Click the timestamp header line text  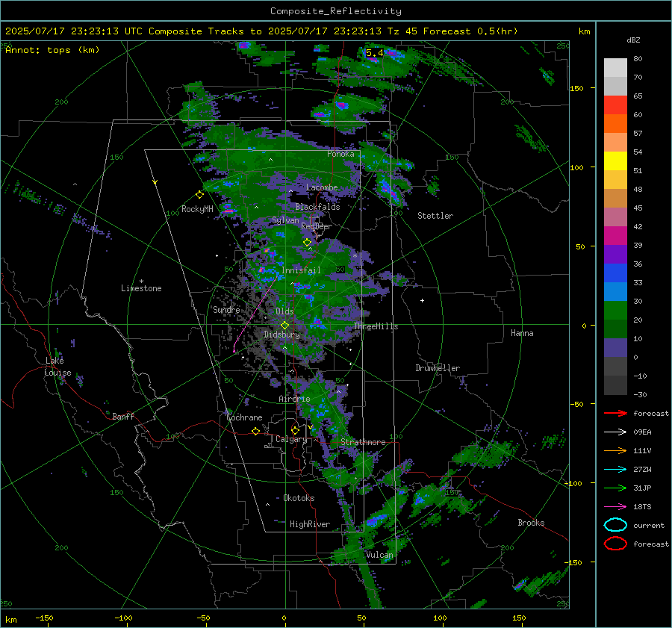click(261, 31)
